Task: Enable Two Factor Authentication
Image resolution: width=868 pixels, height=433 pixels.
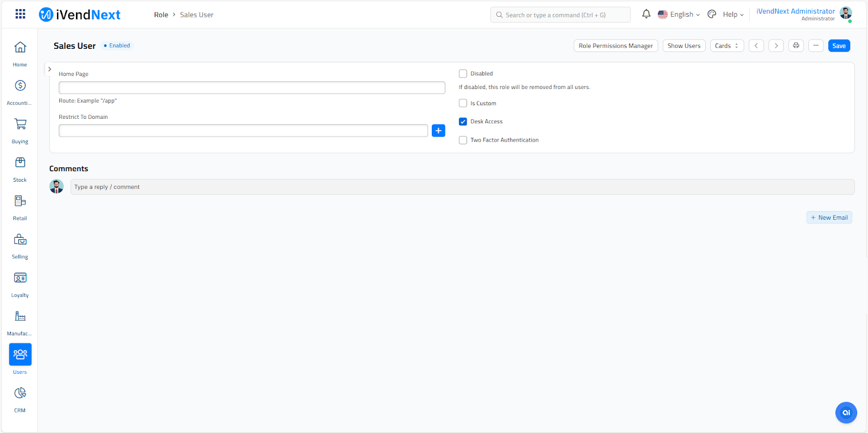Action: 463,140
